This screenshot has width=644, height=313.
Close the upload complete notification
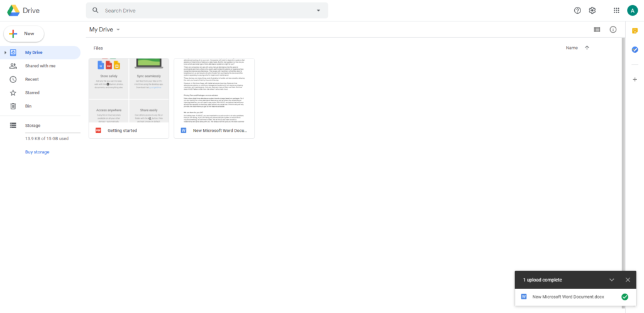(x=627, y=280)
